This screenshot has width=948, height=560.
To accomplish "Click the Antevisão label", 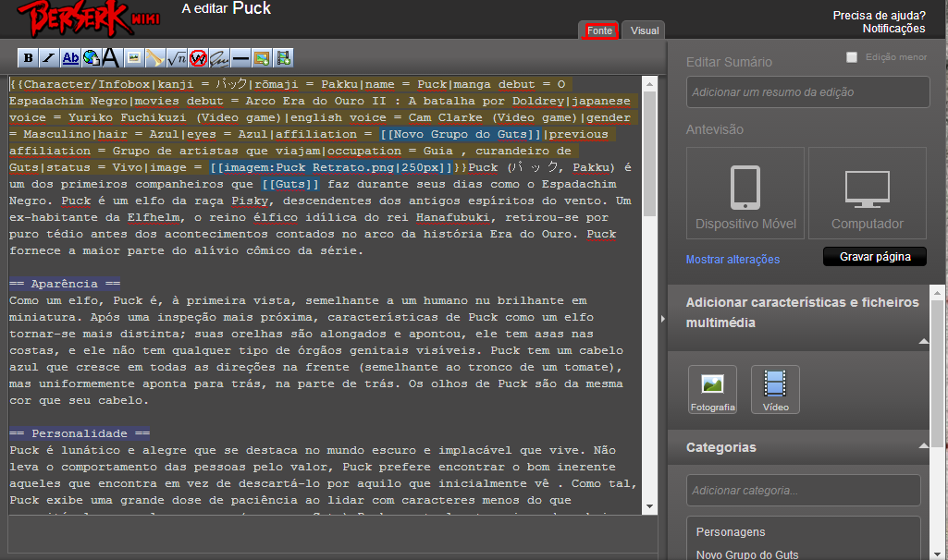I will 715,129.
